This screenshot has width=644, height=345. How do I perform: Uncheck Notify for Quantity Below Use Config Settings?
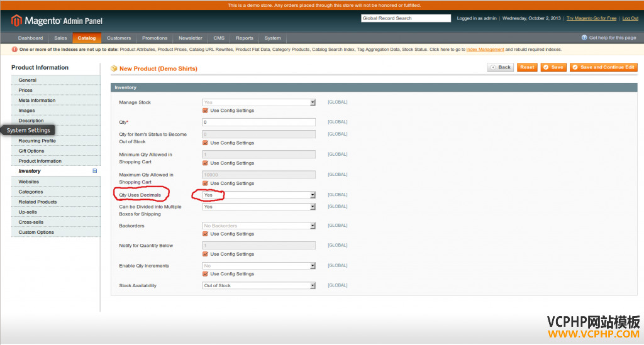[205, 255]
